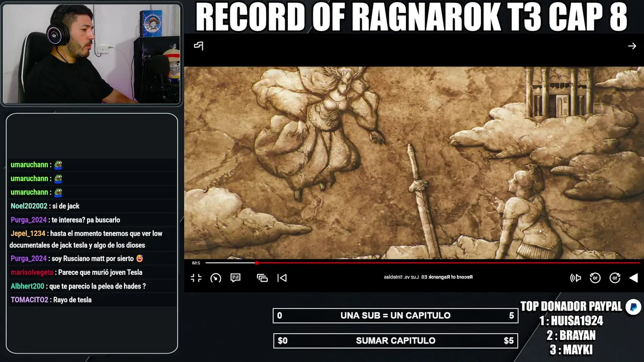Click the 'SUMAR CAPITULO' donation goal bar

[395, 341]
